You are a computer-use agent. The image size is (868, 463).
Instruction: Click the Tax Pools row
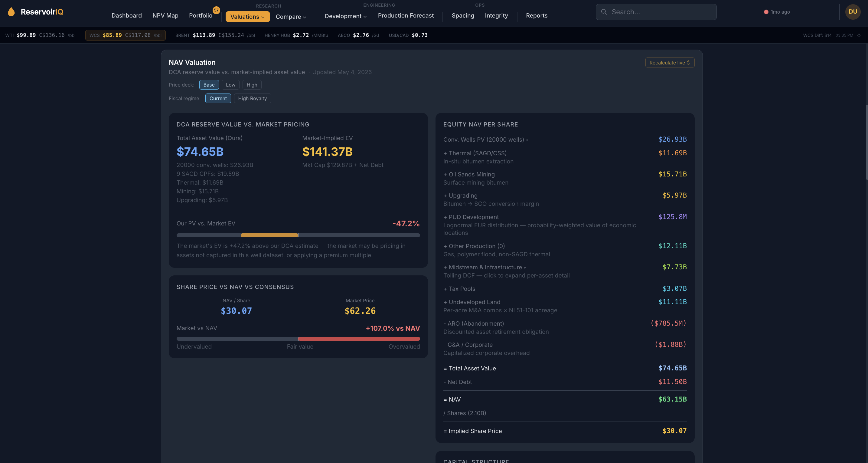coord(565,289)
